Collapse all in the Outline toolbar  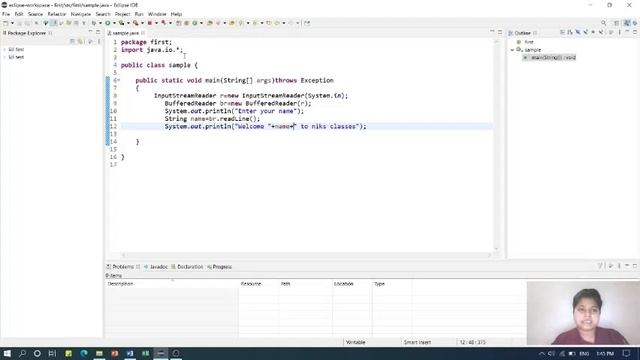tap(562, 32)
